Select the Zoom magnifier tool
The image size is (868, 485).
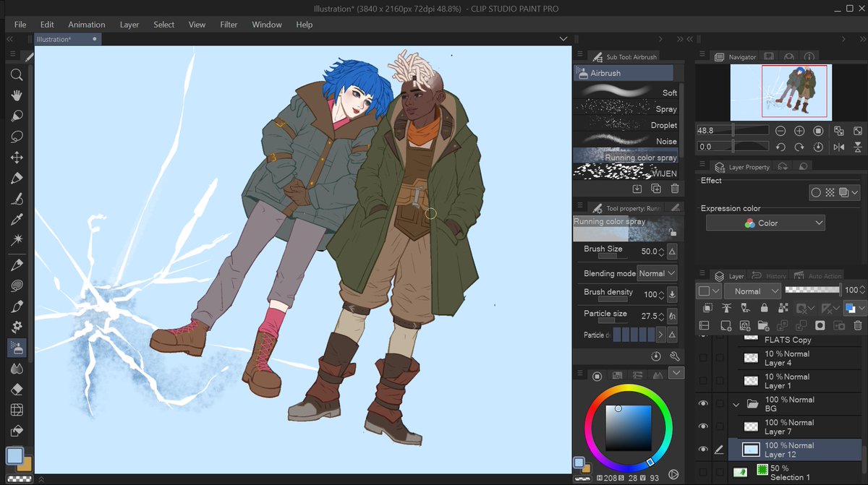pos(16,75)
